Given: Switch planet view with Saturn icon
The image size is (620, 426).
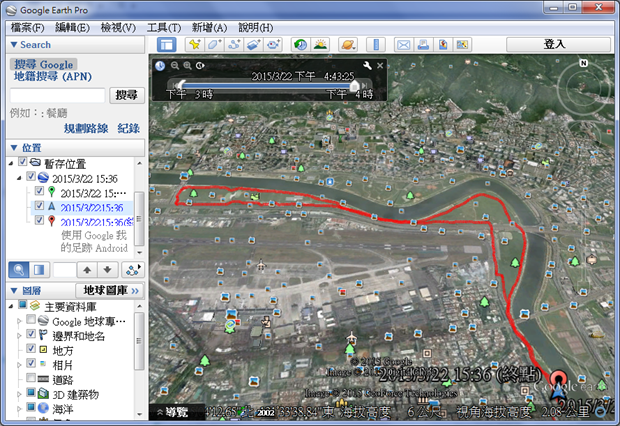Looking at the screenshot, I should click(x=348, y=45).
